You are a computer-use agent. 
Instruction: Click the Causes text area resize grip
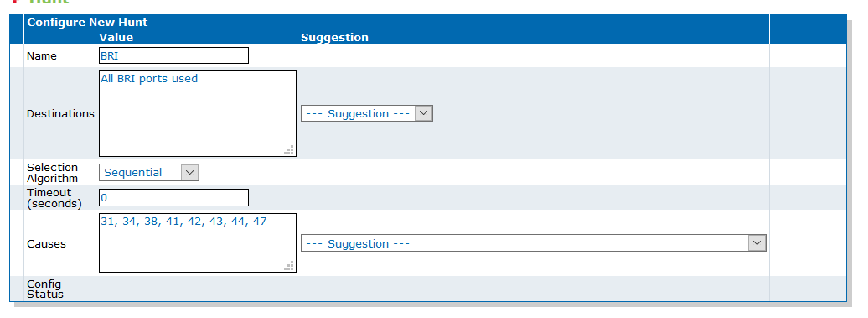coord(289,265)
